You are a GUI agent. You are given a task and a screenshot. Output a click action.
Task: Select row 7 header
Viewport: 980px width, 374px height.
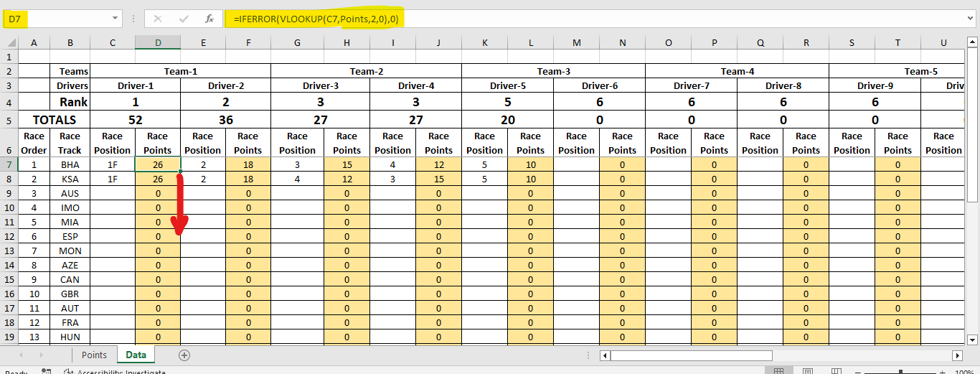(9, 164)
